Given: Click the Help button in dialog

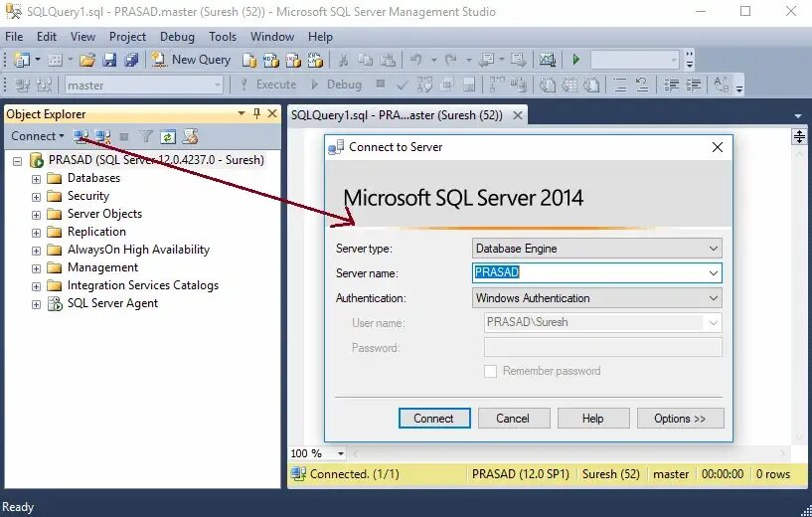Looking at the screenshot, I should pyautogui.click(x=593, y=418).
